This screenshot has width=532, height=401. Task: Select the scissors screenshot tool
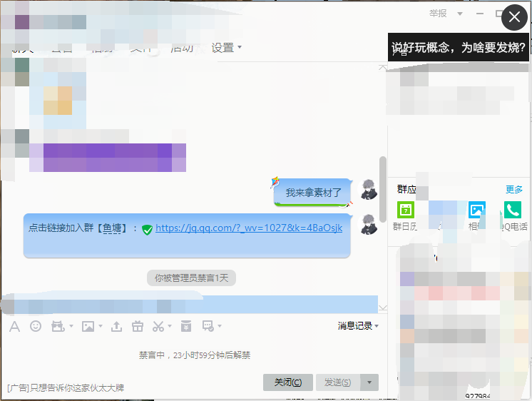point(158,326)
